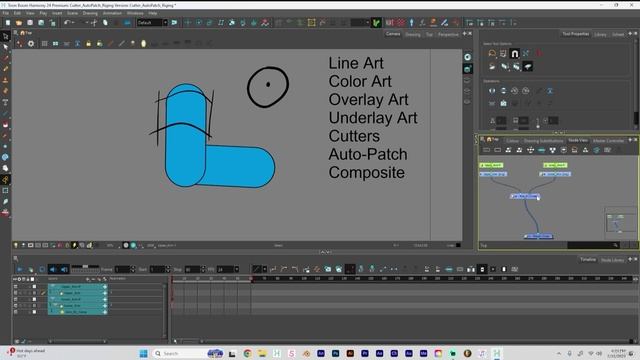
Task: Toggle the snap magnet option in Tool Properties
Action: pos(515,53)
